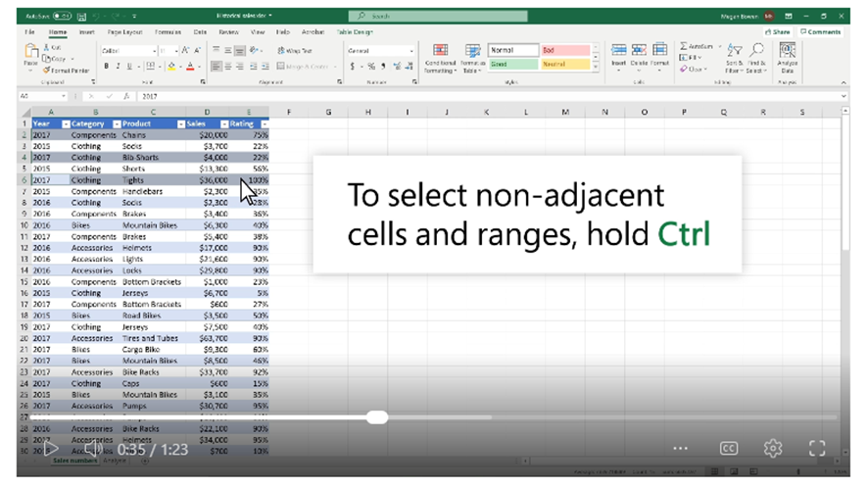Click the Increase Indent icon
This screenshot has width=868, height=488.
[x=265, y=67]
